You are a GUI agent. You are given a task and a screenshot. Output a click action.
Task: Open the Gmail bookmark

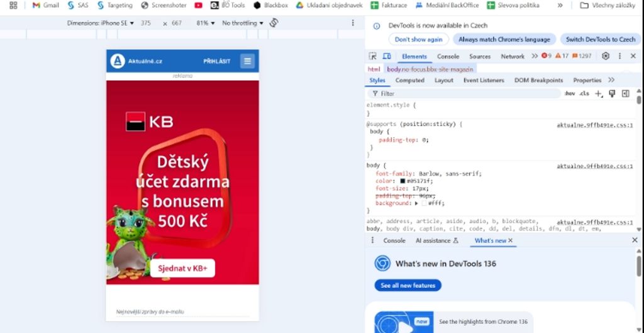(45, 5)
